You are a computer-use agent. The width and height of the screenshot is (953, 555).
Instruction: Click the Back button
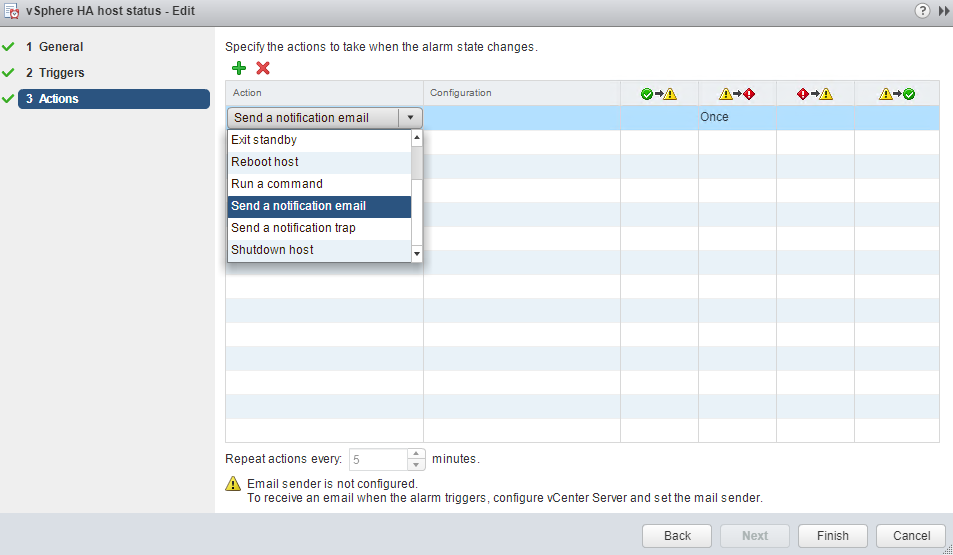pos(677,536)
